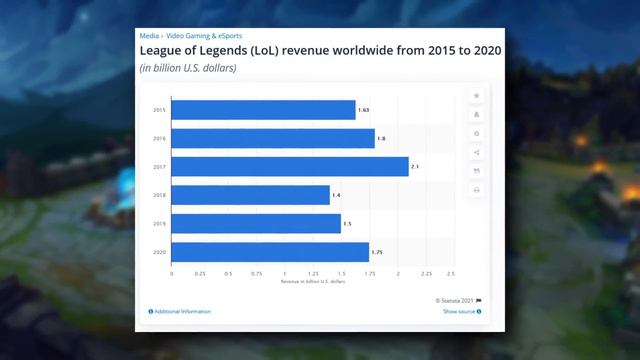Click the 2016 year axis label

(160, 139)
